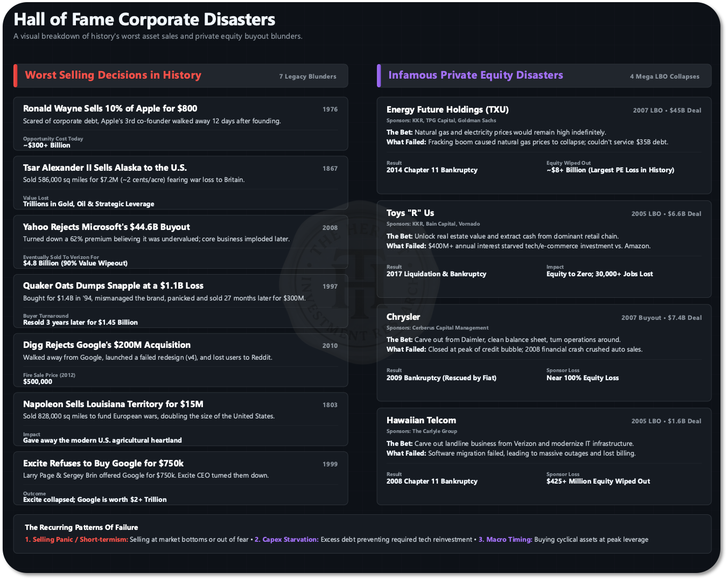Click the '2. Capex Starvation:' label

click(286, 540)
